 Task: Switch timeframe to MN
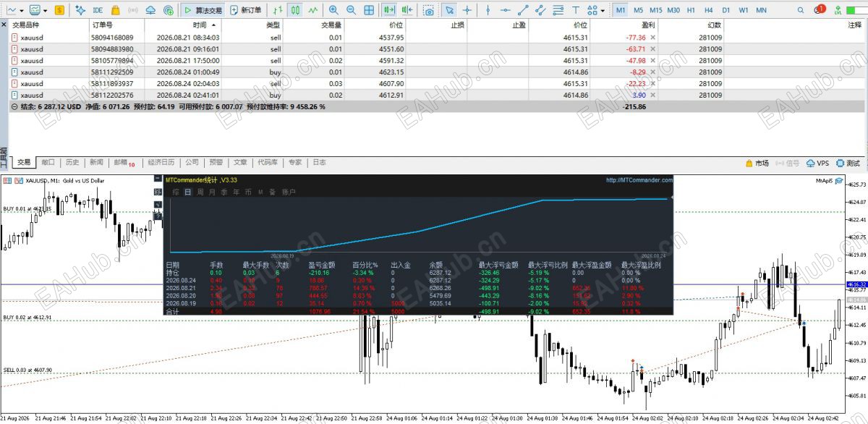point(761,11)
